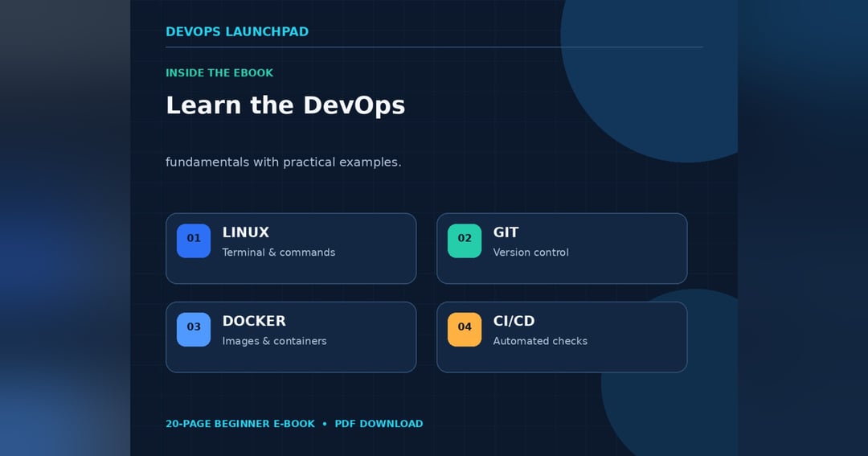Click the orange 04 CI/CD badge
The width and height of the screenshot is (868, 456).
[x=465, y=330]
